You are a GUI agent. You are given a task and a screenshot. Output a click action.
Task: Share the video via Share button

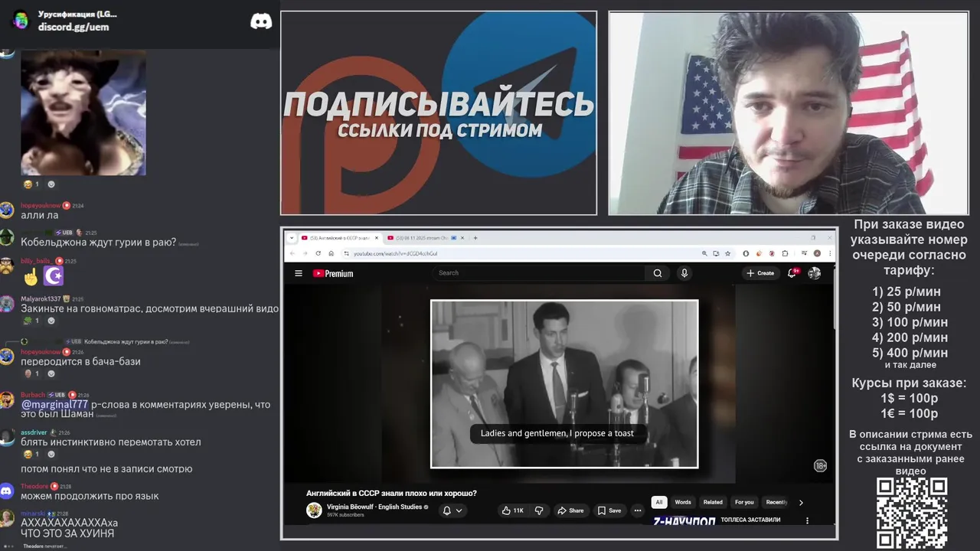click(570, 510)
